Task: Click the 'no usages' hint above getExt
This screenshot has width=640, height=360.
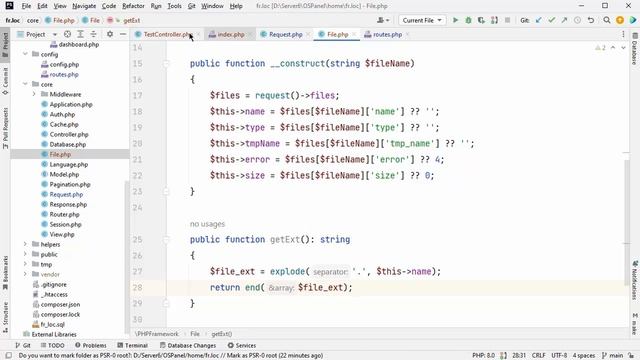Action: (x=207, y=224)
